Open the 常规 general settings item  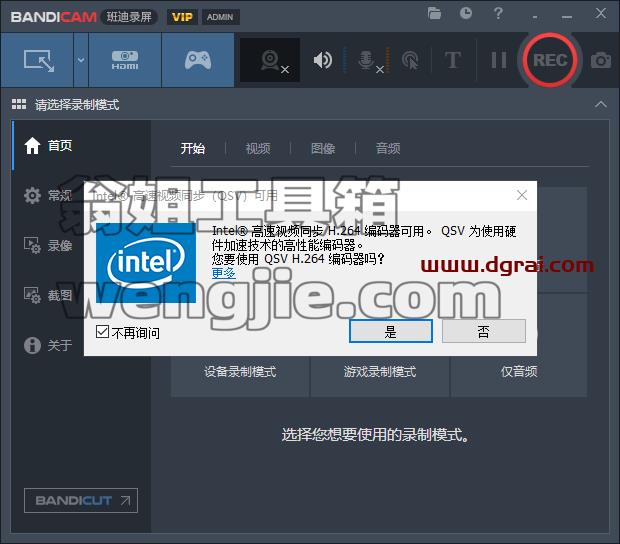click(x=48, y=195)
